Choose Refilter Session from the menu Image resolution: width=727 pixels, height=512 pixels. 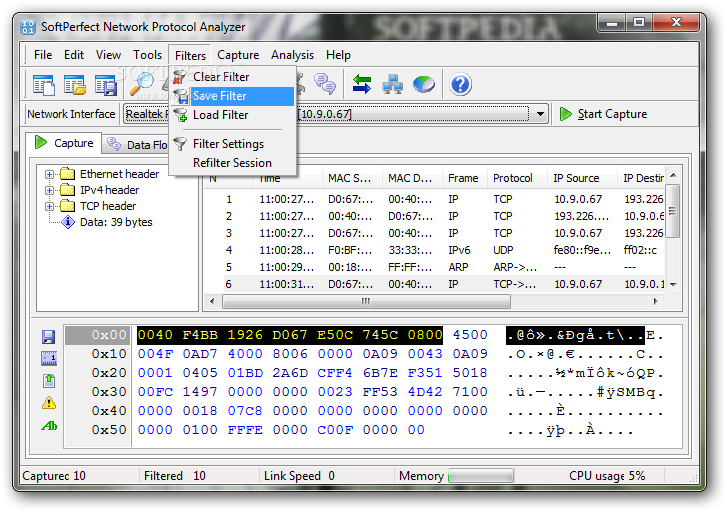click(233, 163)
